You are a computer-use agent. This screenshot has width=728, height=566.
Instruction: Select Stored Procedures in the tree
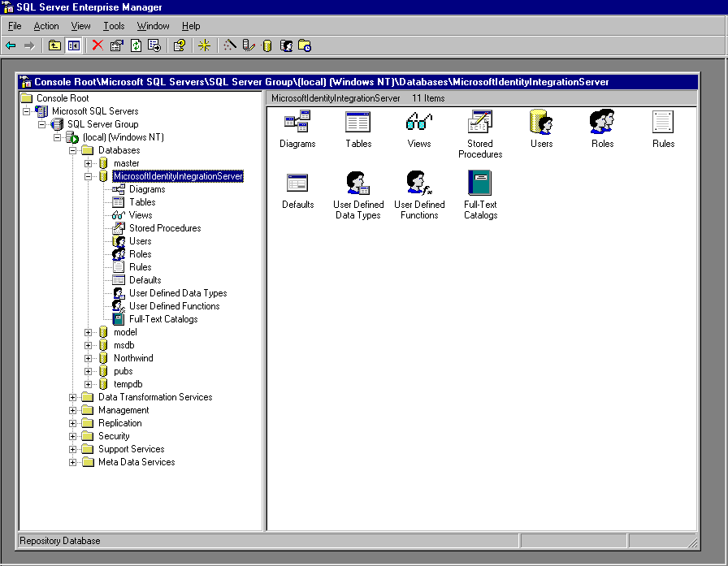click(x=165, y=228)
